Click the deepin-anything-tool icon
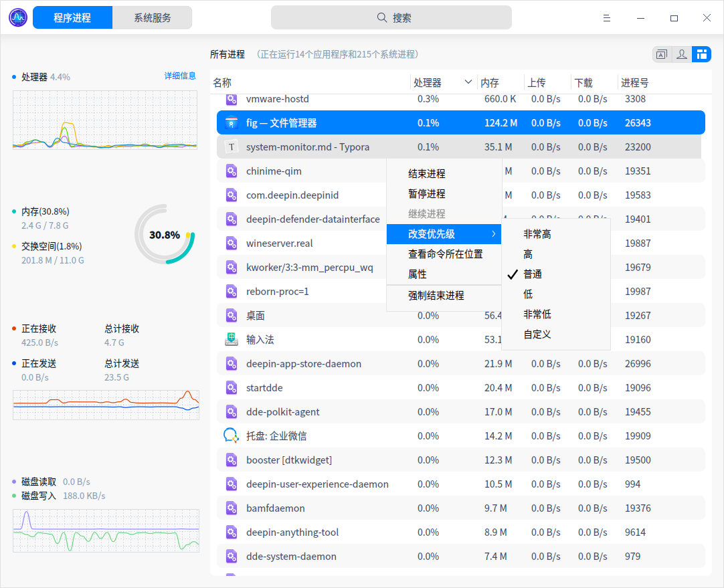The image size is (724, 588). (232, 532)
